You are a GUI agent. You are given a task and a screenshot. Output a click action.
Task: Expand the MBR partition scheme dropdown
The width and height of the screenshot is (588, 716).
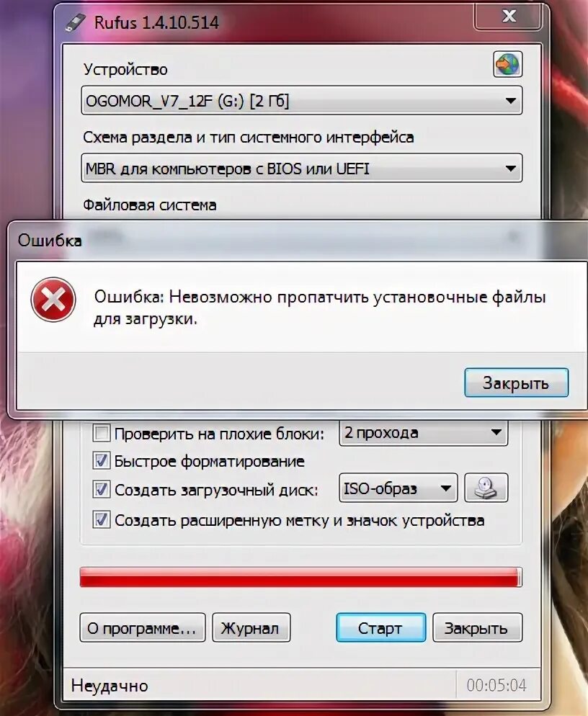[x=301, y=169]
